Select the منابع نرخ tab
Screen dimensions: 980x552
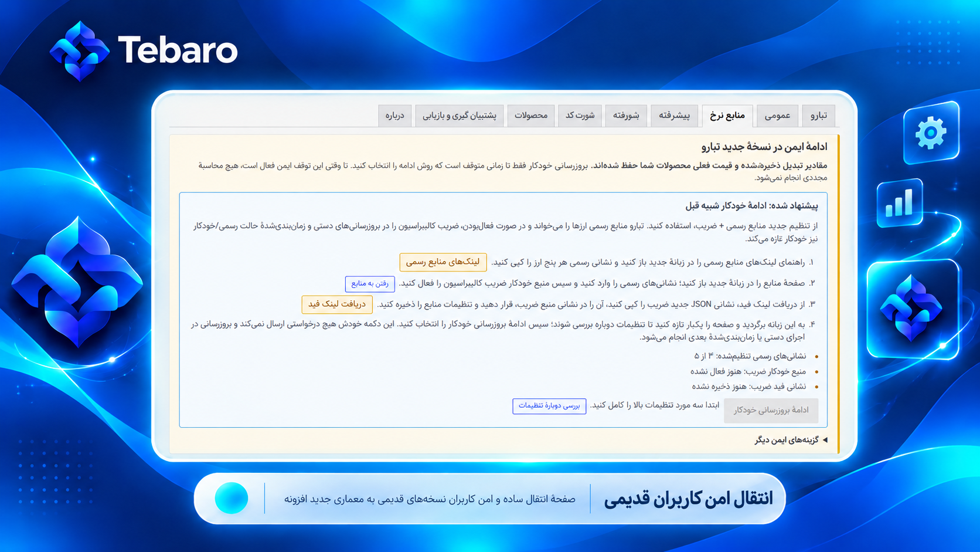coord(727,116)
